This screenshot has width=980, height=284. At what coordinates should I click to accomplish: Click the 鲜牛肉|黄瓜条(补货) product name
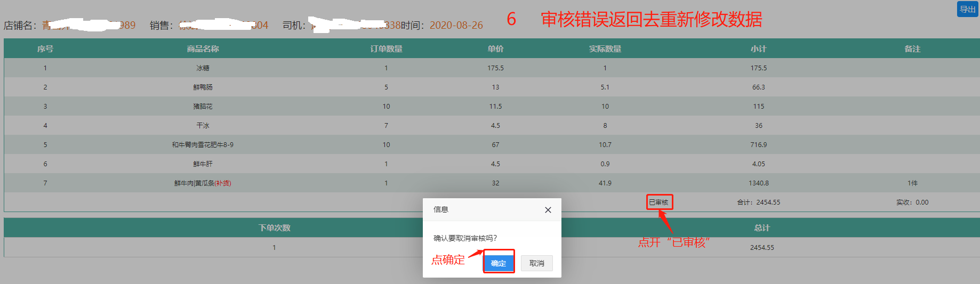(x=203, y=183)
